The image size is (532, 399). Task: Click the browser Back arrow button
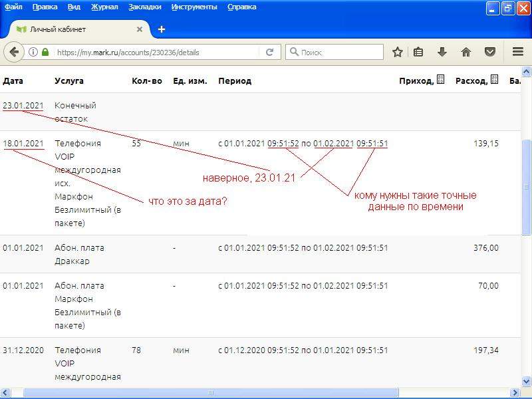point(14,52)
